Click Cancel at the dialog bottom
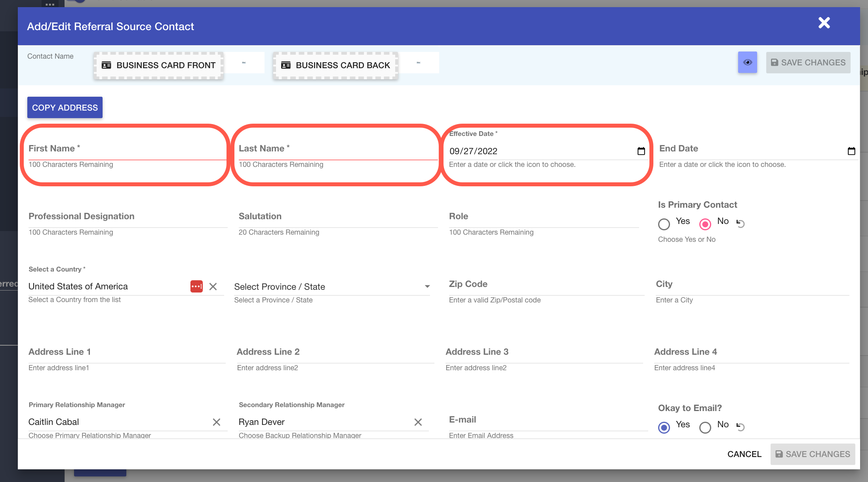Screen dimensions: 868x482 (x=744, y=454)
